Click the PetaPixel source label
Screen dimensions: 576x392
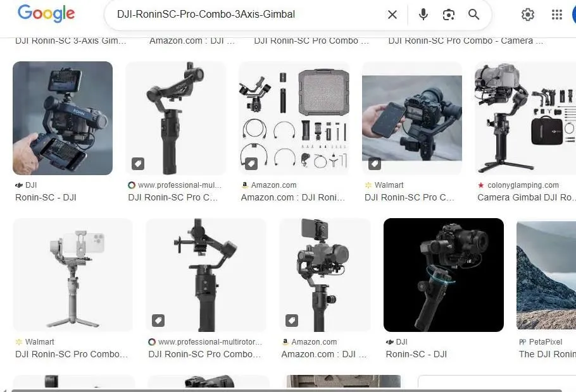[541, 341]
